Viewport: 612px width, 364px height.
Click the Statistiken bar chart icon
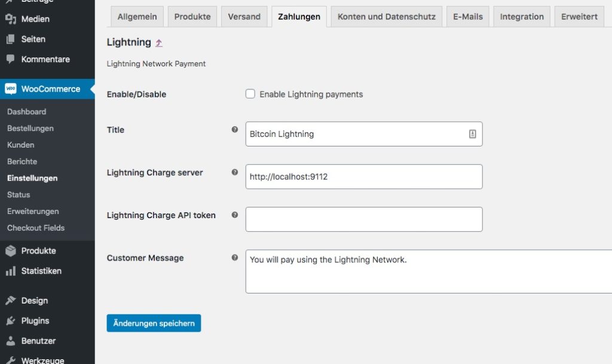11,271
